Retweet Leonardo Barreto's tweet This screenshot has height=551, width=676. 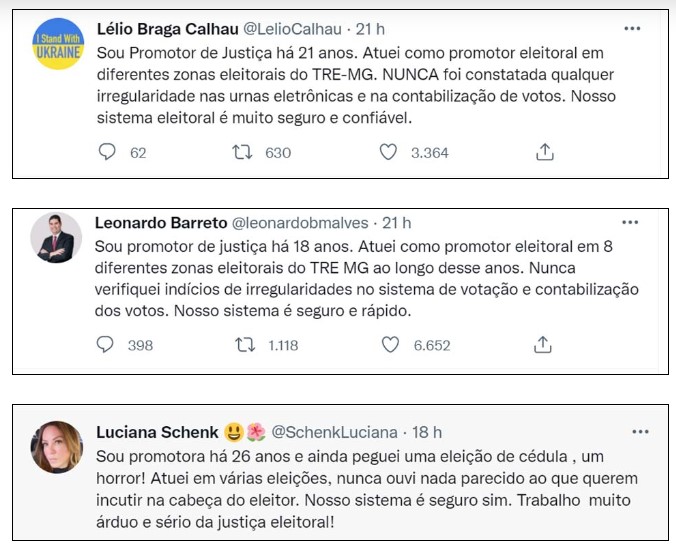[242, 345]
